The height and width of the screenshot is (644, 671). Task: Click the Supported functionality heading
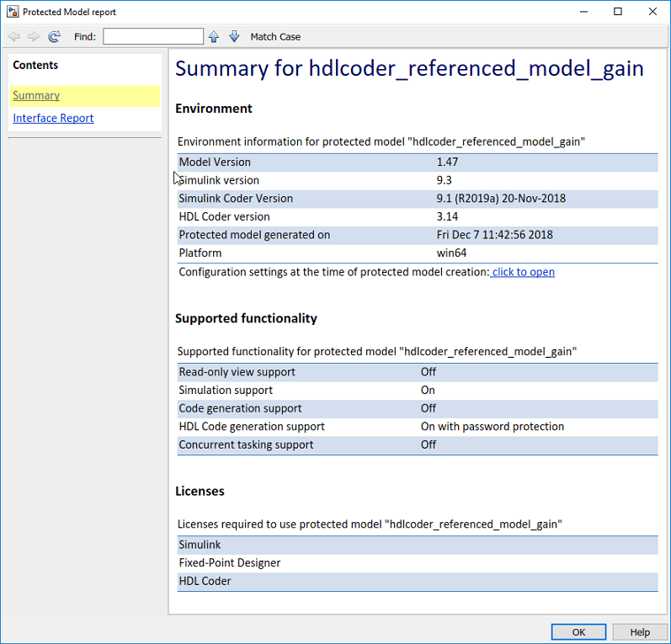pos(246,318)
